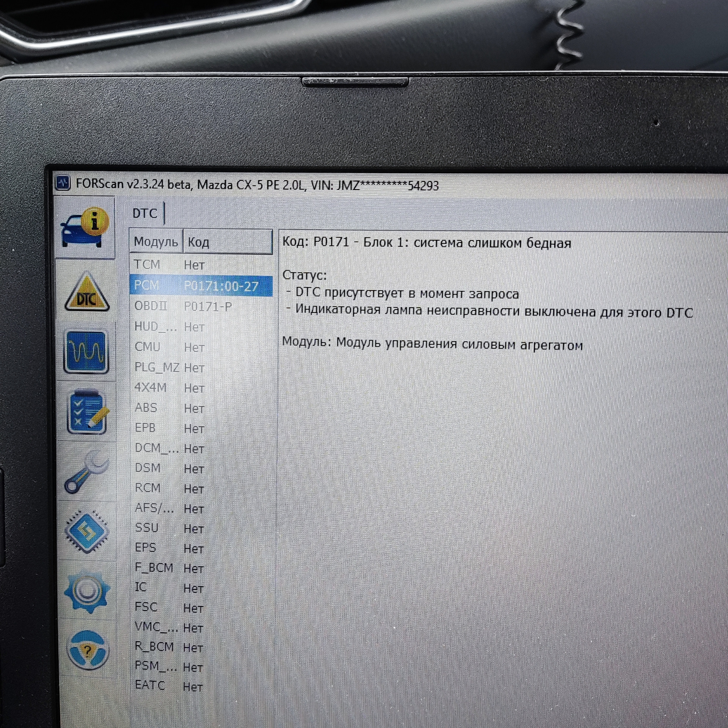Open the configuration chip icon
728x728 pixels.
(x=87, y=532)
